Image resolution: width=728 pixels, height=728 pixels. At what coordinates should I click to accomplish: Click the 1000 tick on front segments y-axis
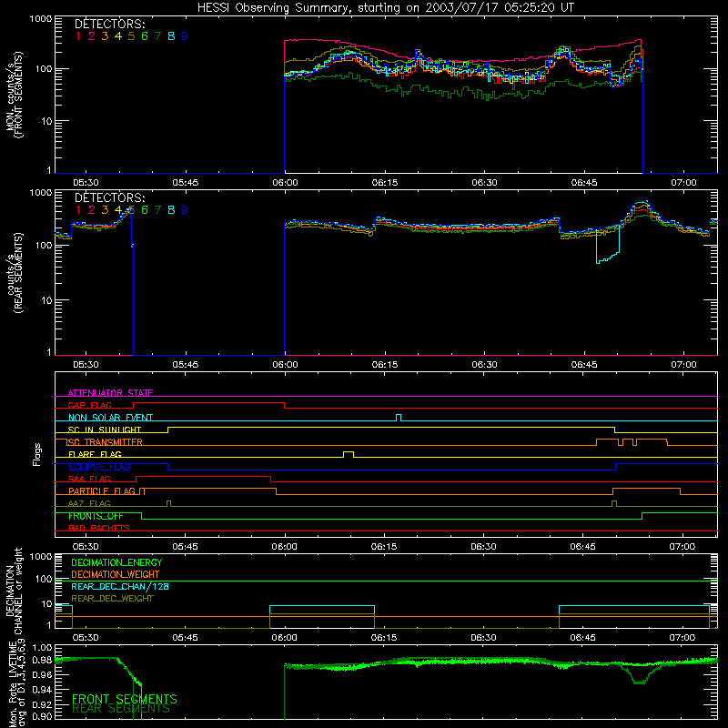[41, 19]
